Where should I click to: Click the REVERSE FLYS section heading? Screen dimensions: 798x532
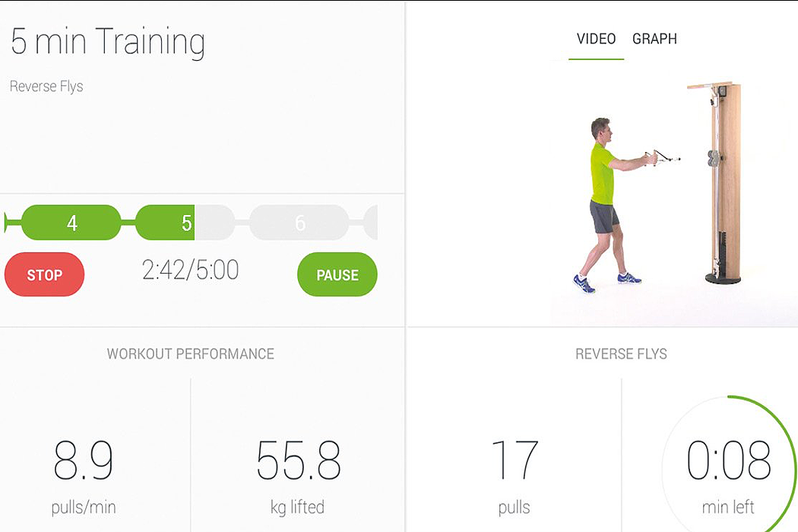pos(621,353)
